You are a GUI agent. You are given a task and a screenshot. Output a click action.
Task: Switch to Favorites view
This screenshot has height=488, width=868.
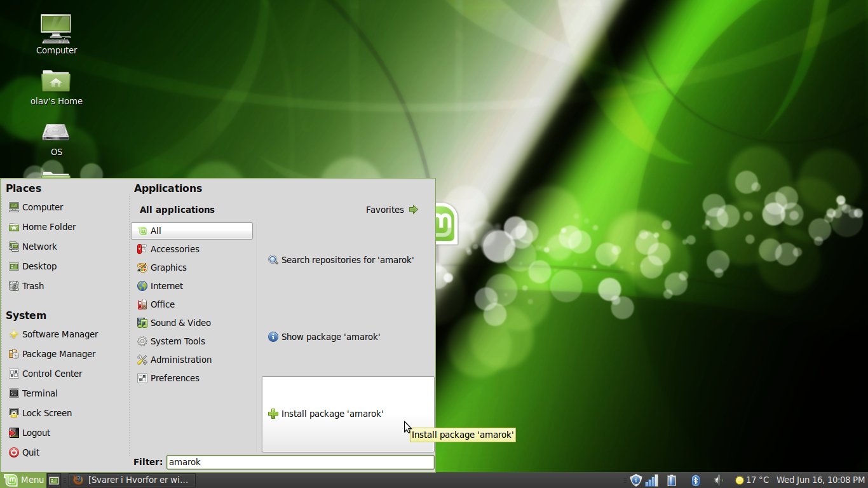392,210
